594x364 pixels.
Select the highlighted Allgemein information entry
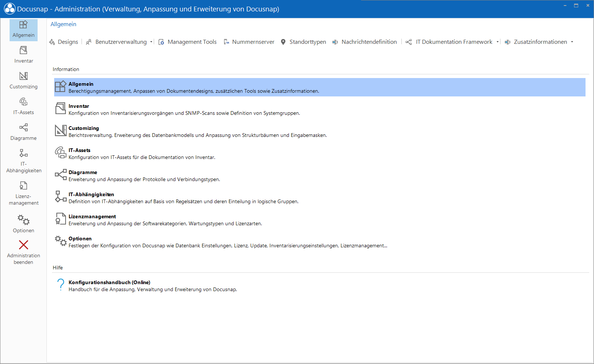[x=319, y=87]
